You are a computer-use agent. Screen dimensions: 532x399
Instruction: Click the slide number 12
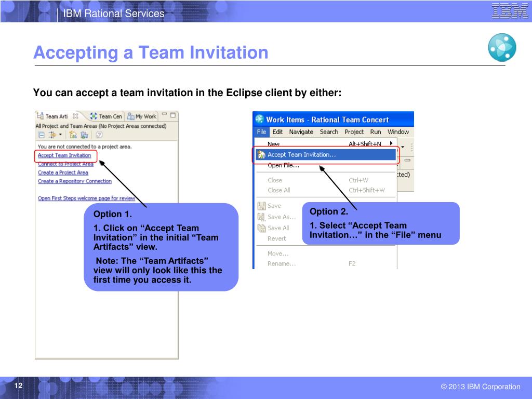coord(18,385)
